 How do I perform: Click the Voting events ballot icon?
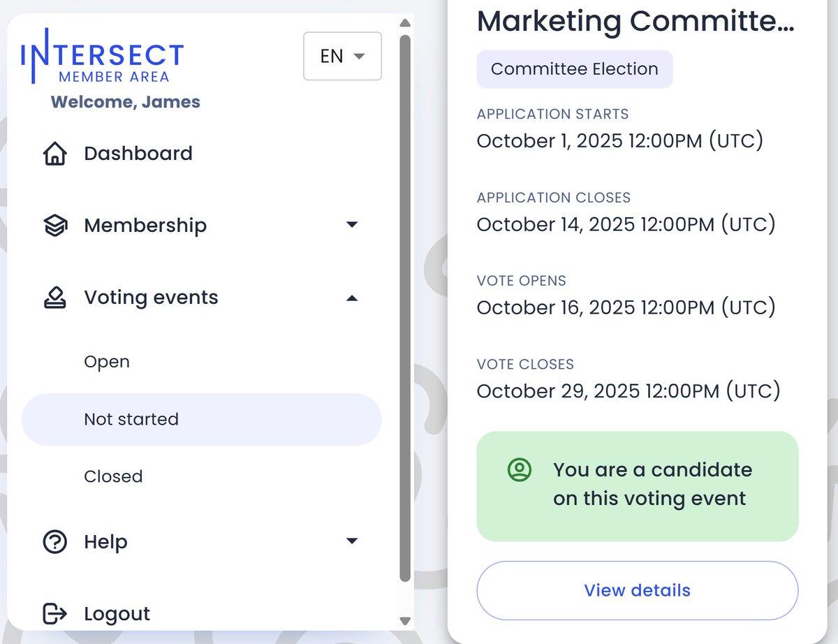click(54, 298)
